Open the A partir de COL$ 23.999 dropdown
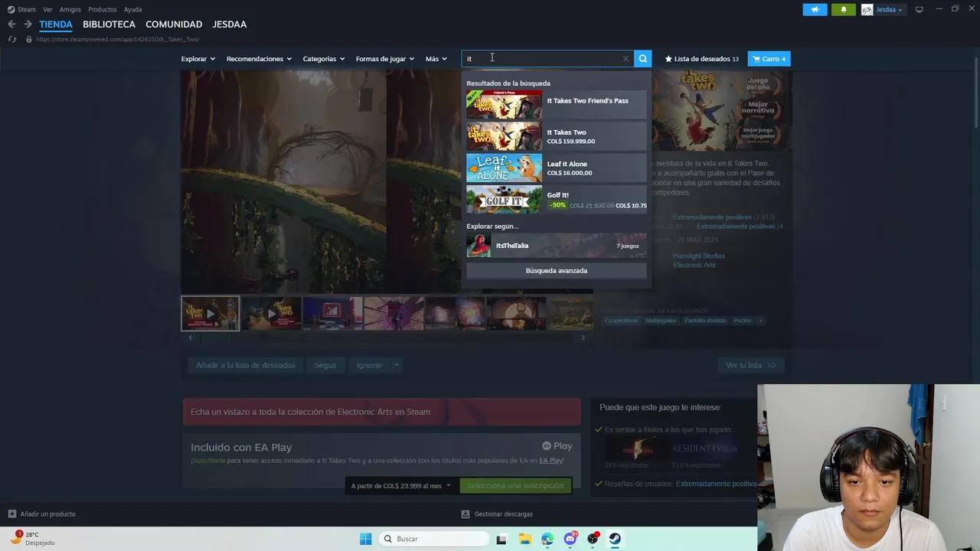The height and width of the screenshot is (551, 980). tap(401, 486)
